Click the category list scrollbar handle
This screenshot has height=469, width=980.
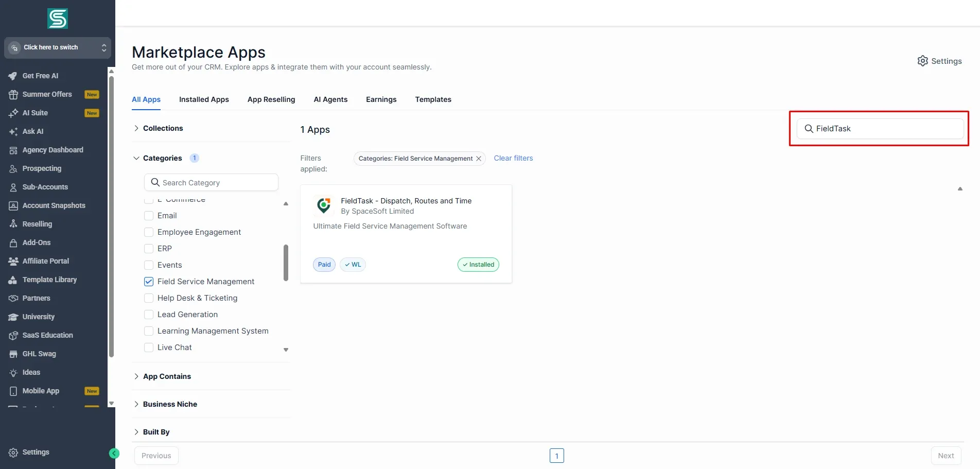point(286,263)
